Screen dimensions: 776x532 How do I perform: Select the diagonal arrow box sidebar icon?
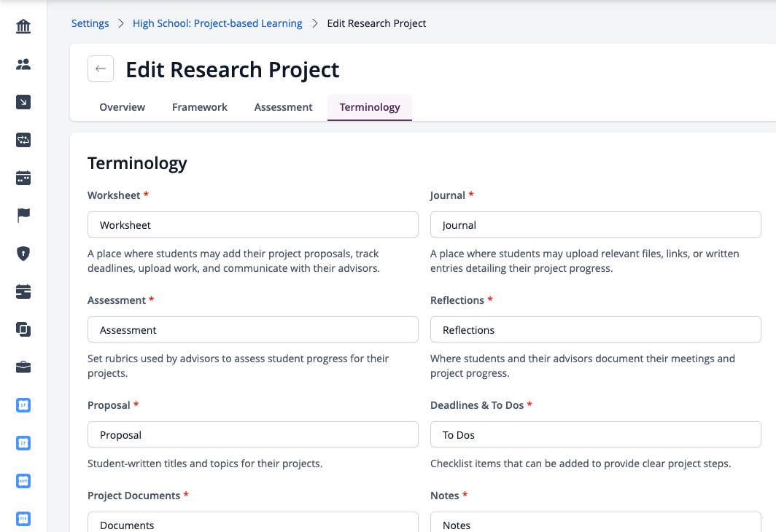(x=23, y=102)
